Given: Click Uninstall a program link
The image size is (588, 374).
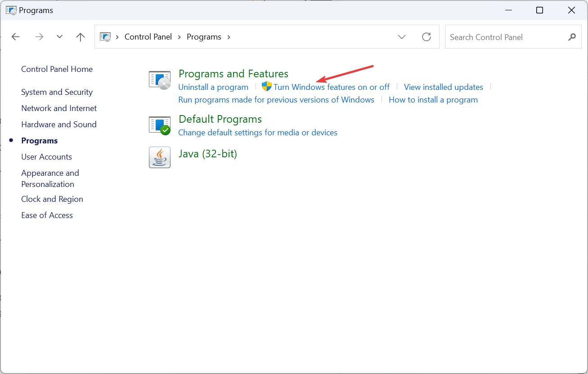Looking at the screenshot, I should click(x=213, y=87).
